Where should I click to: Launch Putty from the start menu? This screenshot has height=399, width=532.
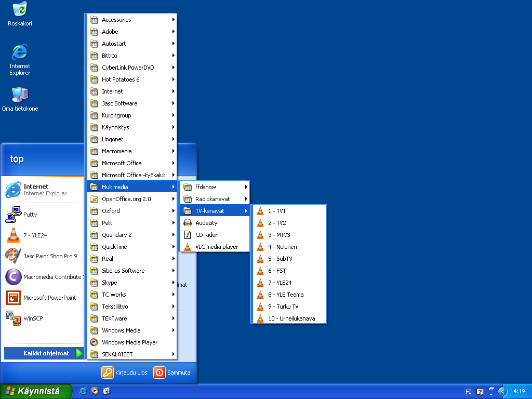(x=43, y=215)
